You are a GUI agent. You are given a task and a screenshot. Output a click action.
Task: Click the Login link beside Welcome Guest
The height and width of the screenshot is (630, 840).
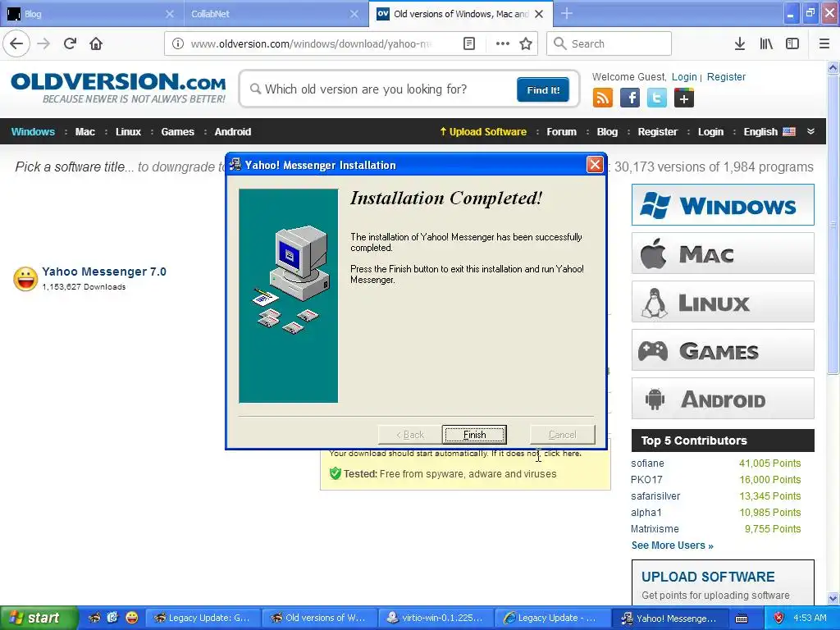[x=684, y=76]
